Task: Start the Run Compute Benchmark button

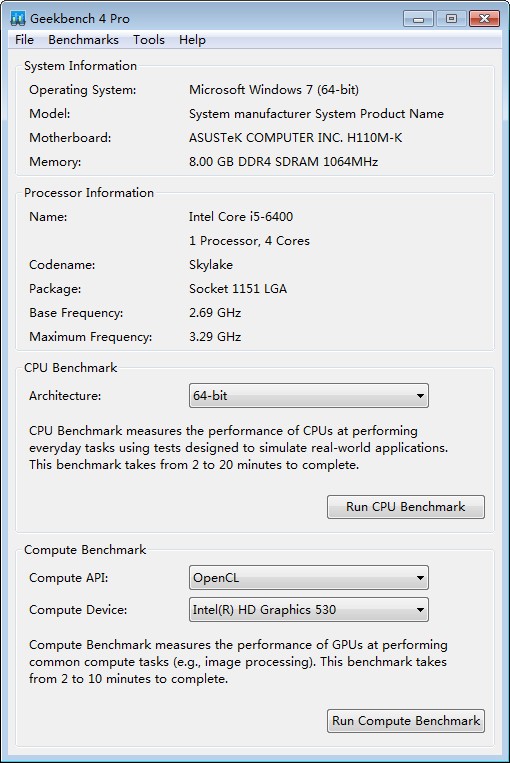Action: pyautogui.click(x=406, y=721)
